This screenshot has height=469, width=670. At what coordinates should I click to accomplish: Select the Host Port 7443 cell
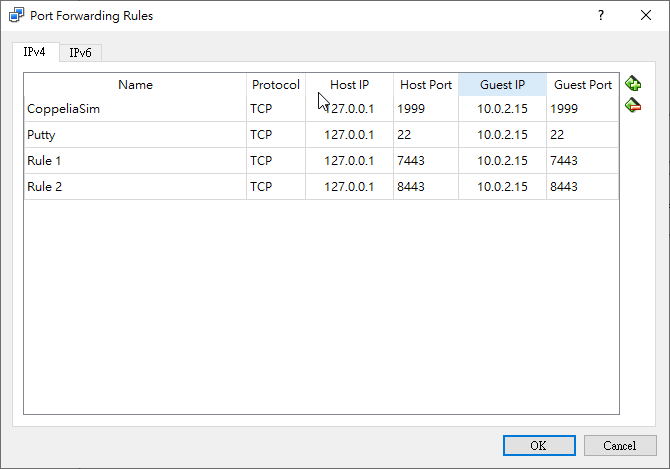pos(426,161)
